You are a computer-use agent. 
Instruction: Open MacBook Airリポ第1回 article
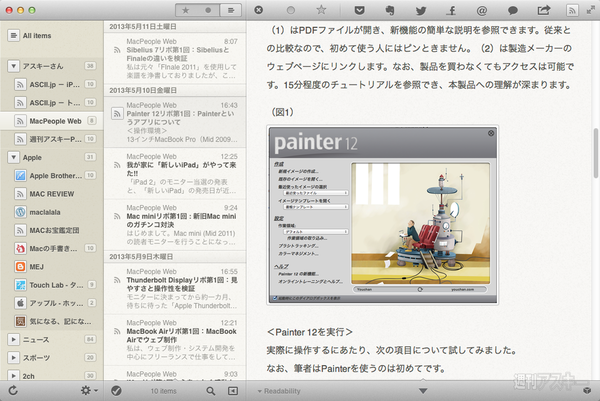click(175, 340)
